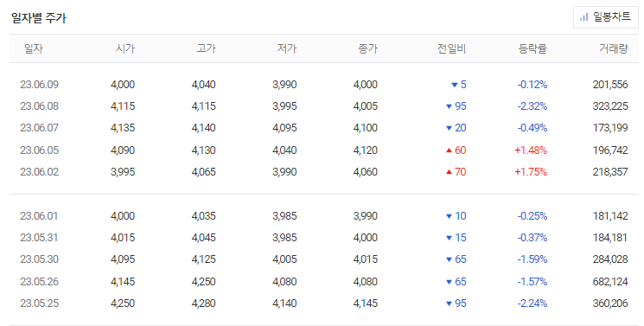
Task: Select the 23.06.01 date cell
Action: pos(39,216)
